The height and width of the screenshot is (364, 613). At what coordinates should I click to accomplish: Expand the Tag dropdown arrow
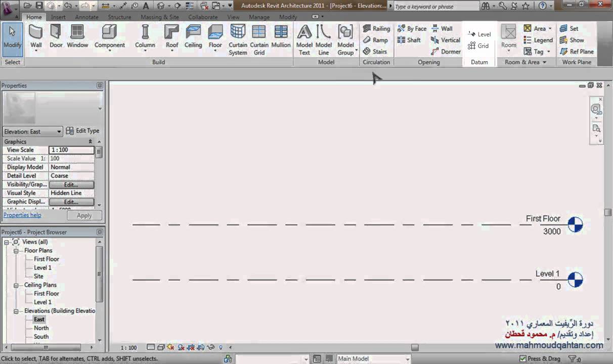coord(548,52)
